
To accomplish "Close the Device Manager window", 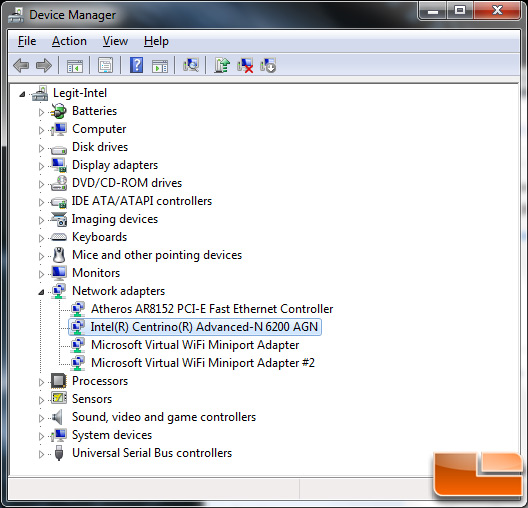I will coord(497,11).
